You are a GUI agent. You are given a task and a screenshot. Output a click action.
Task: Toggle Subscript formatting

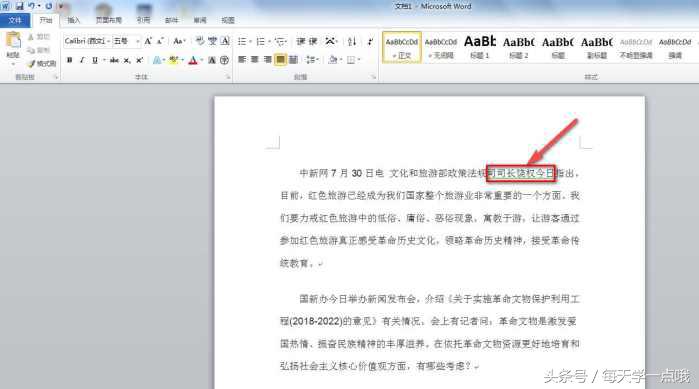coord(127,60)
